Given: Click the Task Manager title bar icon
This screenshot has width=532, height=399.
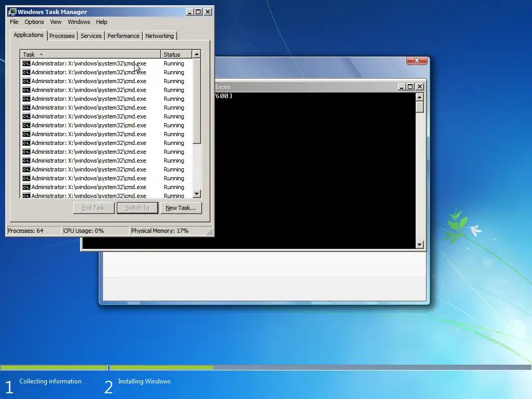Looking at the screenshot, I should click(x=12, y=12).
